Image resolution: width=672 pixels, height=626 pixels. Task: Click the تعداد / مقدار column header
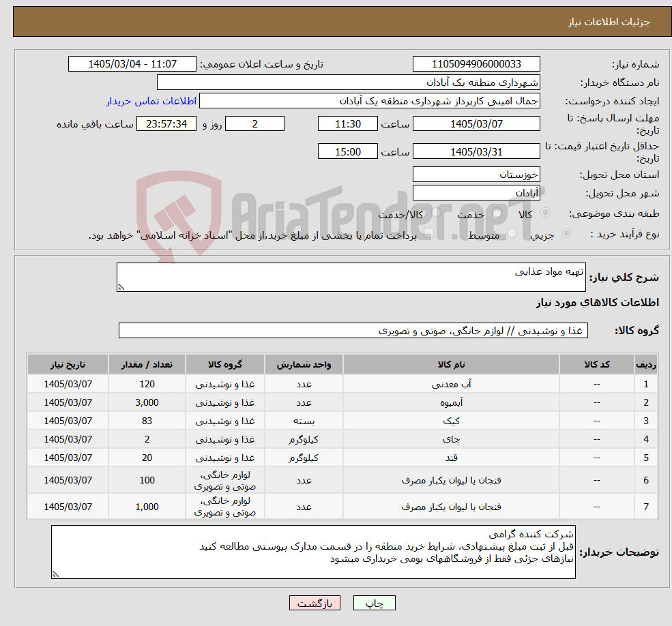[147, 364]
